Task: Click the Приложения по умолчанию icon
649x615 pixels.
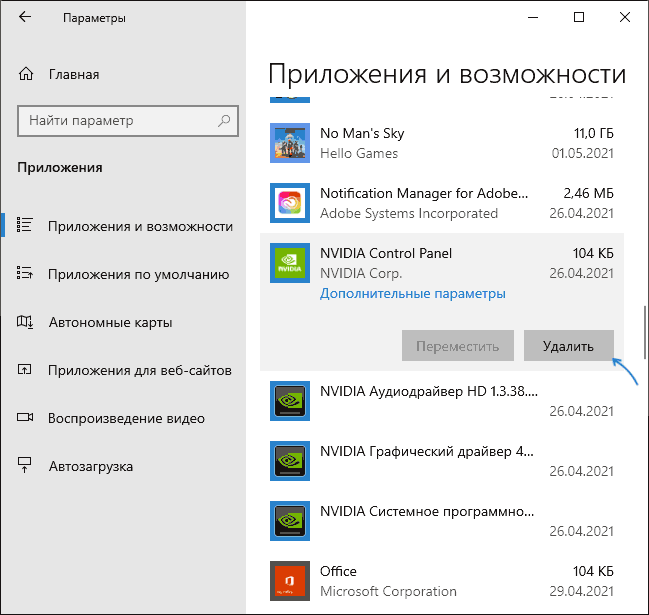Action: click(24, 274)
